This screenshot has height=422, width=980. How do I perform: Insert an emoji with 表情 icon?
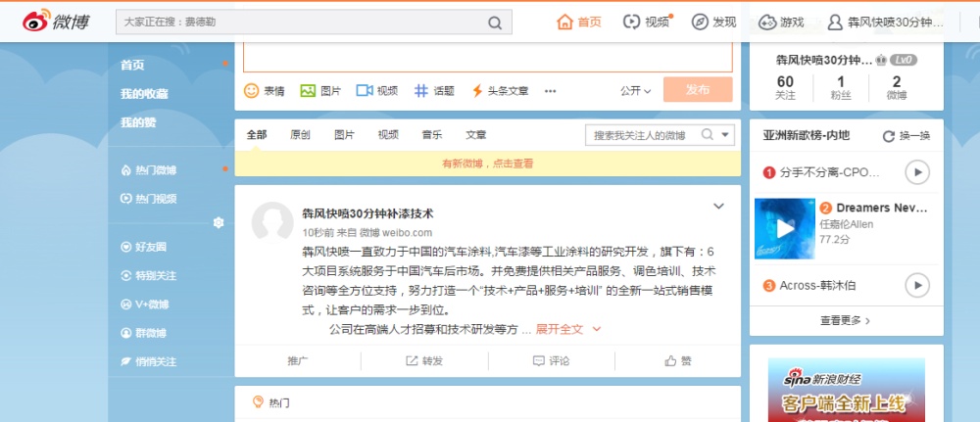tap(252, 90)
